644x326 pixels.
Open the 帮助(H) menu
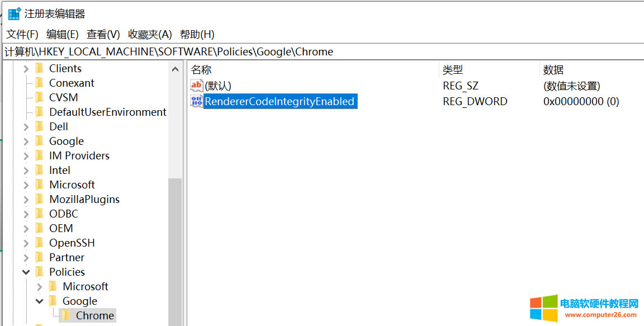click(x=197, y=35)
